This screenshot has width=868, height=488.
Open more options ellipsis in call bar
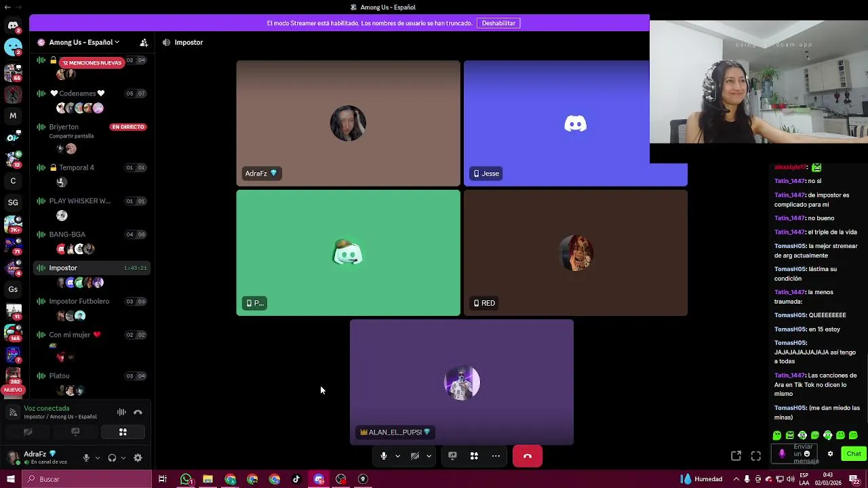click(x=496, y=455)
